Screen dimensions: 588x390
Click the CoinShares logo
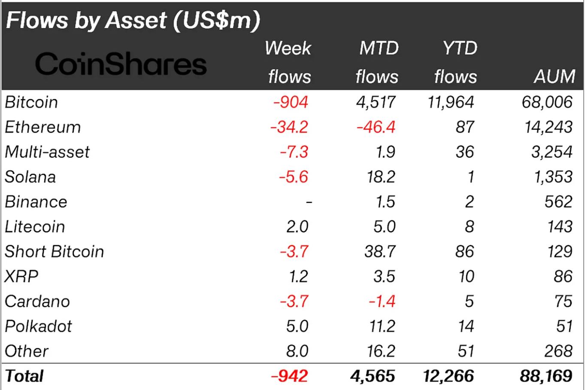121,64
